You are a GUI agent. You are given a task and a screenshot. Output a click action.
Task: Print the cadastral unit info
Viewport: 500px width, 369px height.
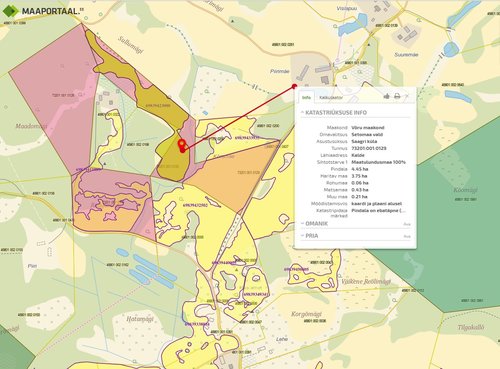tap(397, 96)
